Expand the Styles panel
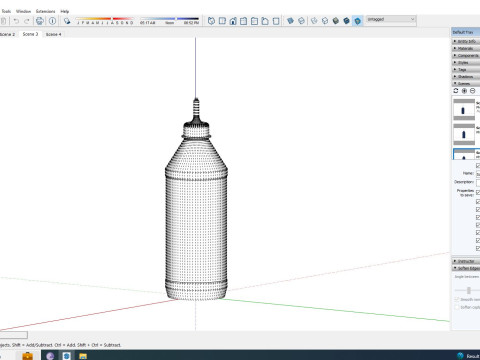The height and width of the screenshot is (360, 480). [x=466, y=62]
